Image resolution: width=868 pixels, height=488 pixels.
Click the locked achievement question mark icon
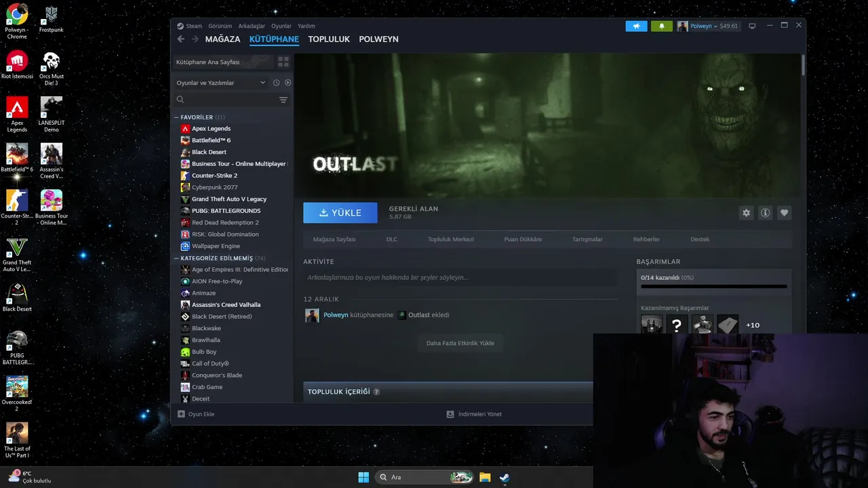coord(676,325)
